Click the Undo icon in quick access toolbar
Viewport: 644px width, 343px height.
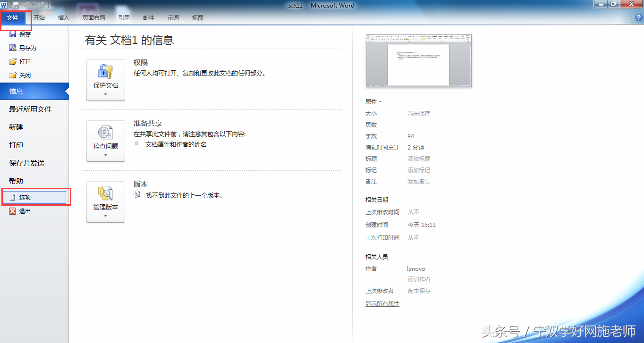pyautogui.click(x=27, y=5)
